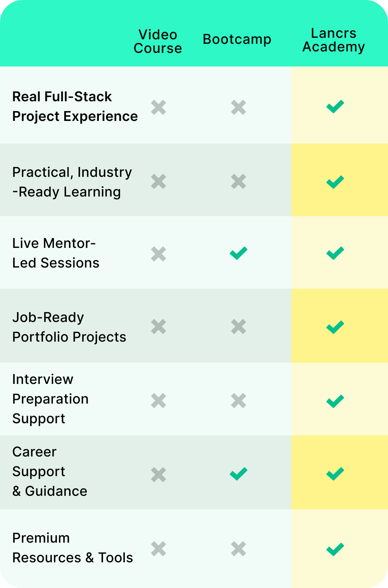Click Bootcamp checkmark for Live Mentor-Led Sessions

[x=239, y=253]
